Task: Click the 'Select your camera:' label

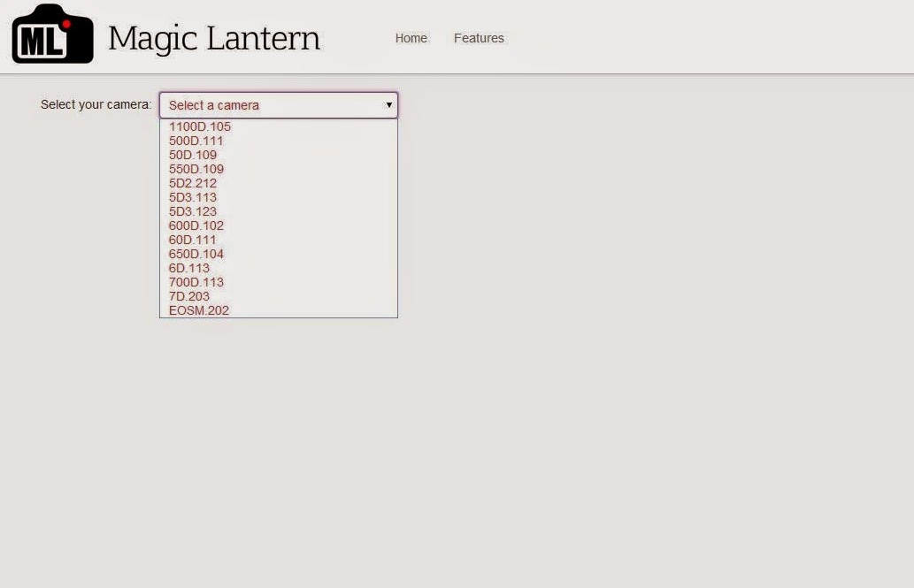Action: [96, 105]
